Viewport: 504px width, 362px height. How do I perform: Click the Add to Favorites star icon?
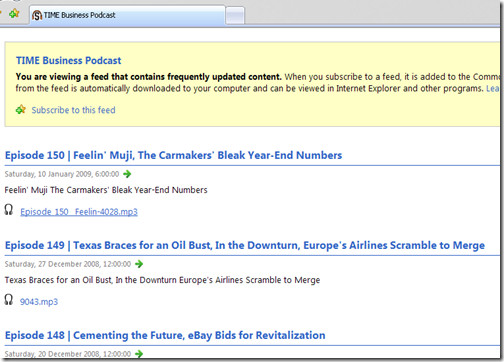(14, 14)
